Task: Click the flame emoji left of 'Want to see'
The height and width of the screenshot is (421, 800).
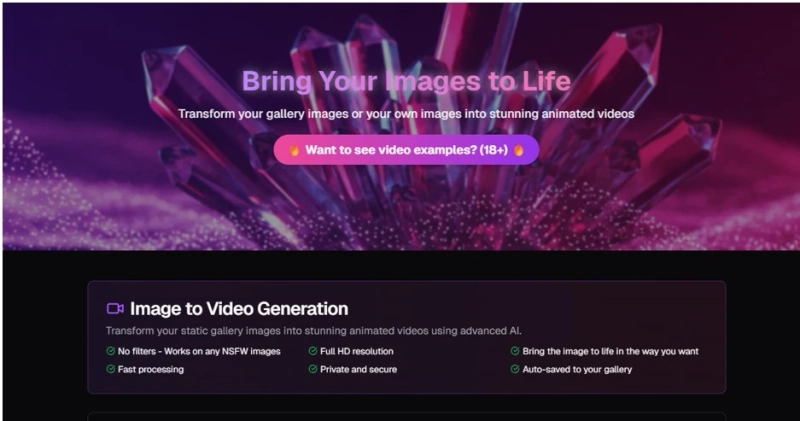Action: [294, 150]
